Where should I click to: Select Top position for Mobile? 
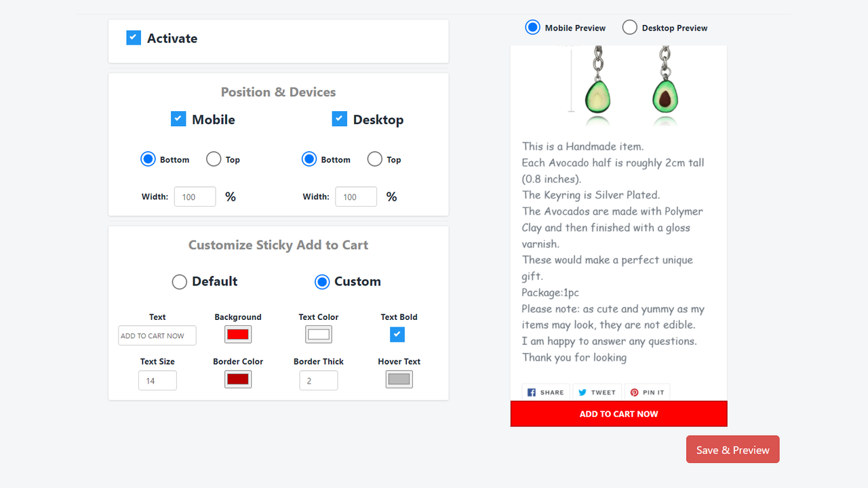click(214, 159)
